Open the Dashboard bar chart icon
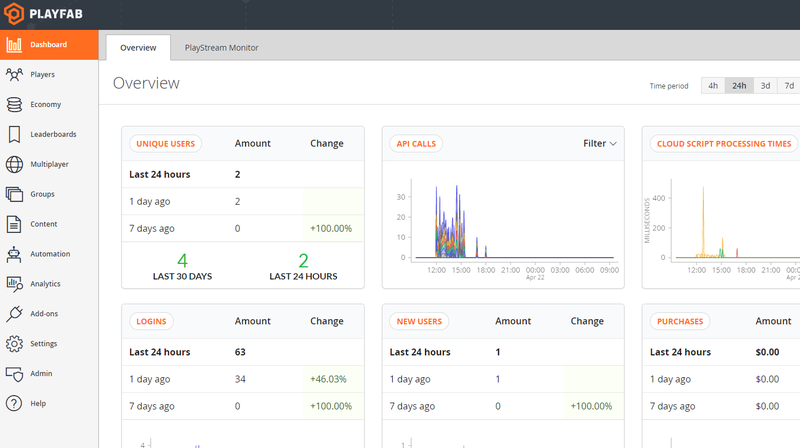This screenshot has width=800, height=448. tap(14, 45)
